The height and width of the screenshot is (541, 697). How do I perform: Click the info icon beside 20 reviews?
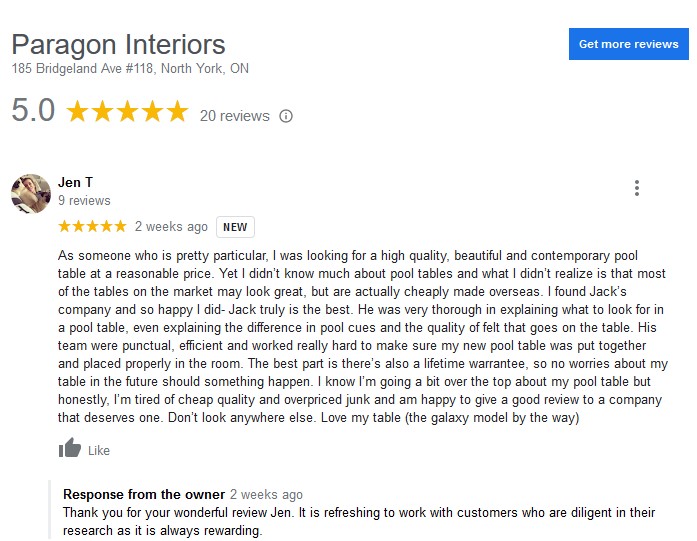click(286, 116)
